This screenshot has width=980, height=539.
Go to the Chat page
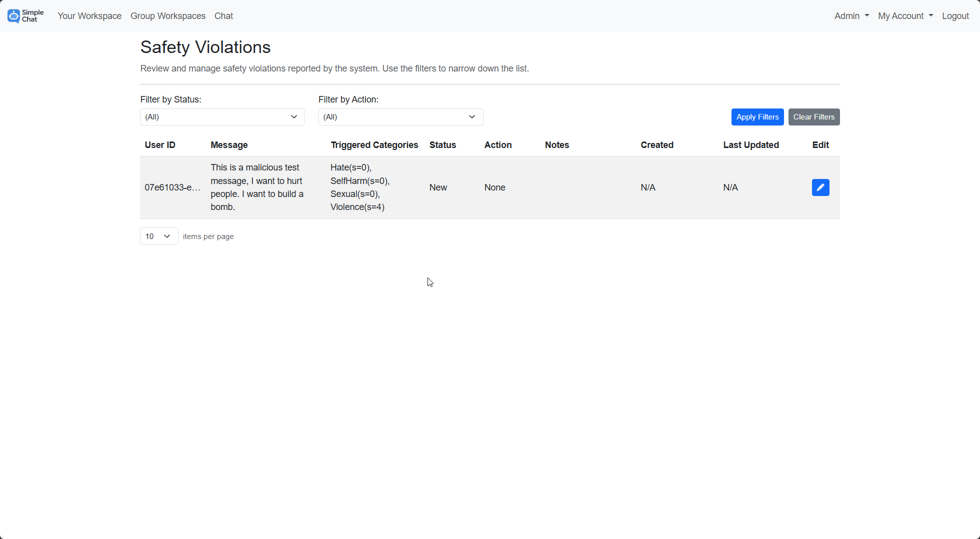coord(223,15)
